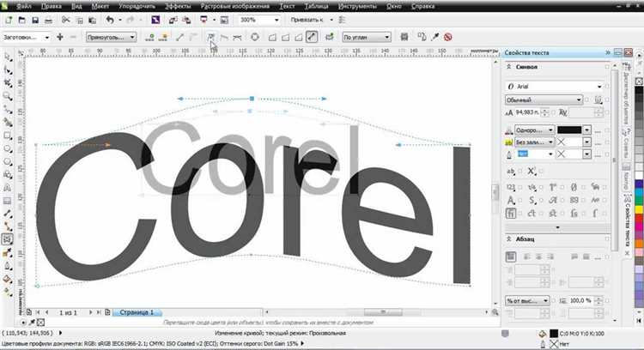Viewport: 644px width, 350px height.
Task: Click black text fill color swatch
Action: (569, 130)
